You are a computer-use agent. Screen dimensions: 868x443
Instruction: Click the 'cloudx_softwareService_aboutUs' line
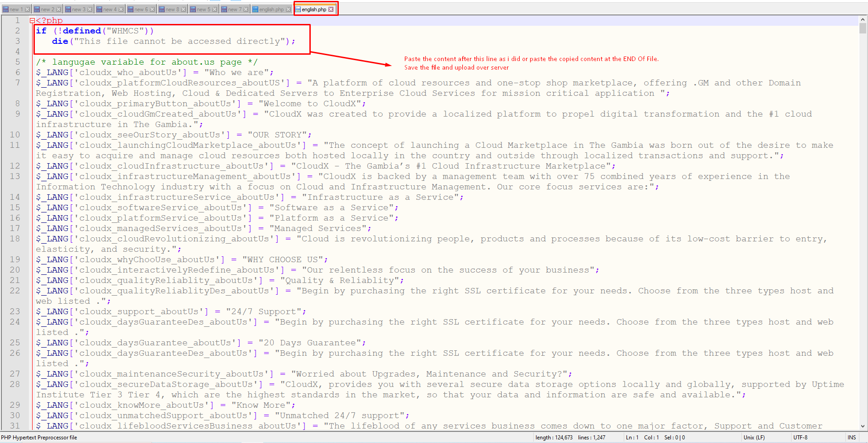217,207
